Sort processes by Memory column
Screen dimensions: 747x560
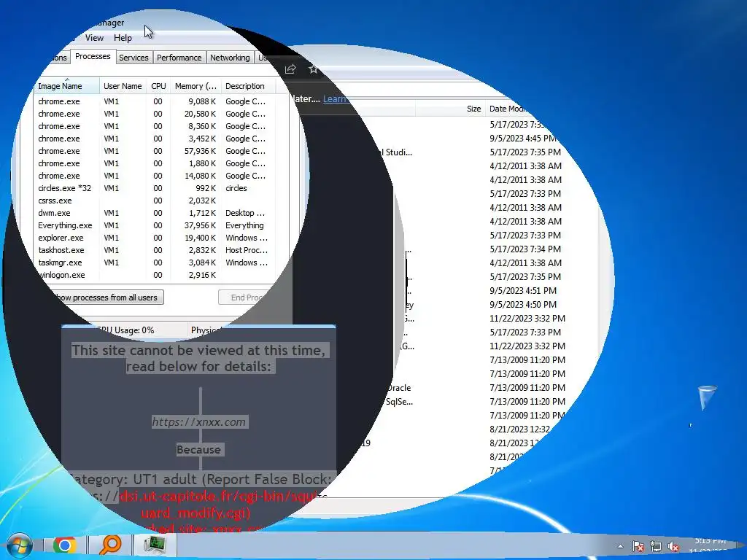tap(196, 86)
